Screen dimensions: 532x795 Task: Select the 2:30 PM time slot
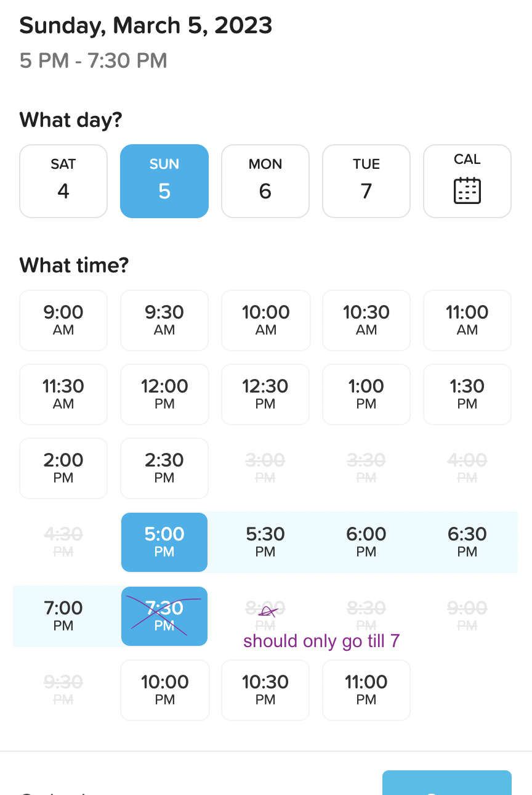point(164,468)
